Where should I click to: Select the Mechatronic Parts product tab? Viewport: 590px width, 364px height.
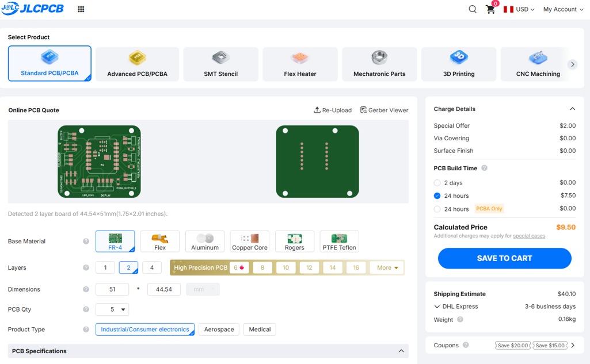379,64
